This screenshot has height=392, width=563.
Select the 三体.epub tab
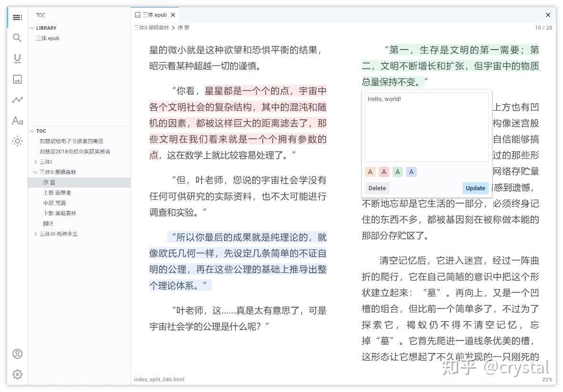(x=155, y=15)
